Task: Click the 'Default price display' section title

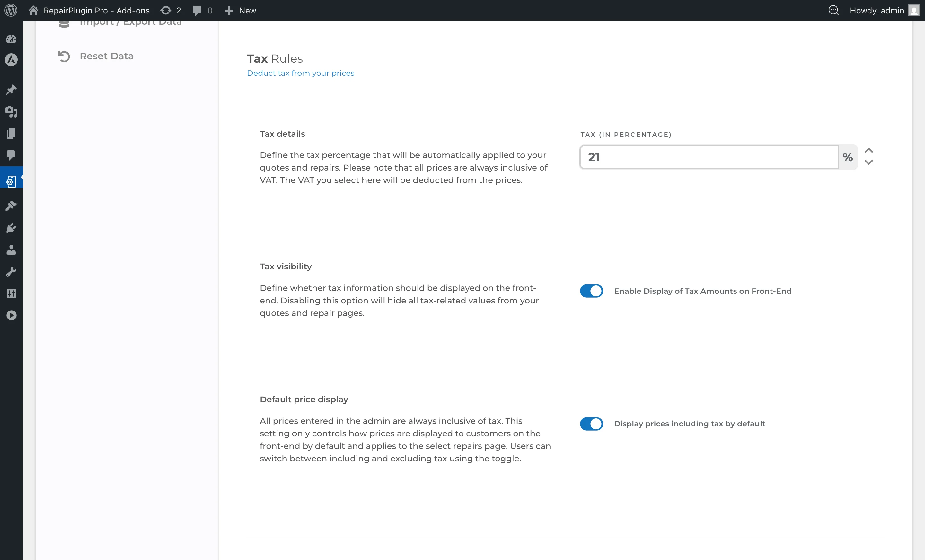Action: tap(304, 399)
